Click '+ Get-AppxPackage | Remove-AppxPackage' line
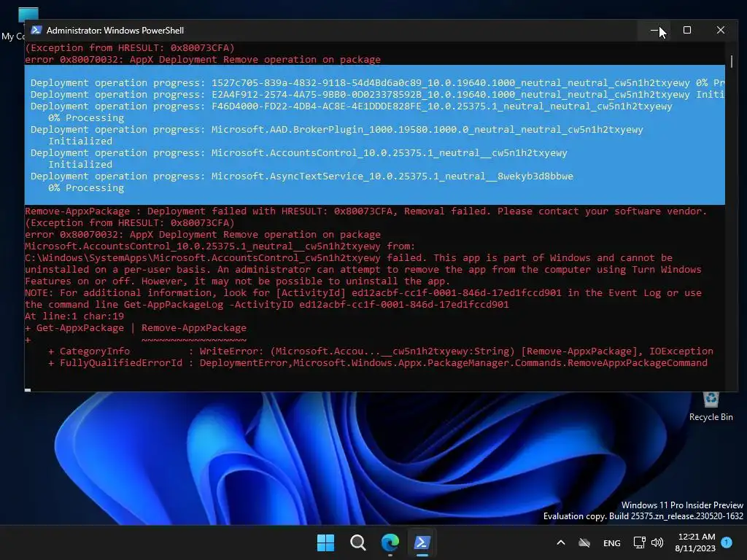The height and width of the screenshot is (560, 747). click(x=136, y=327)
